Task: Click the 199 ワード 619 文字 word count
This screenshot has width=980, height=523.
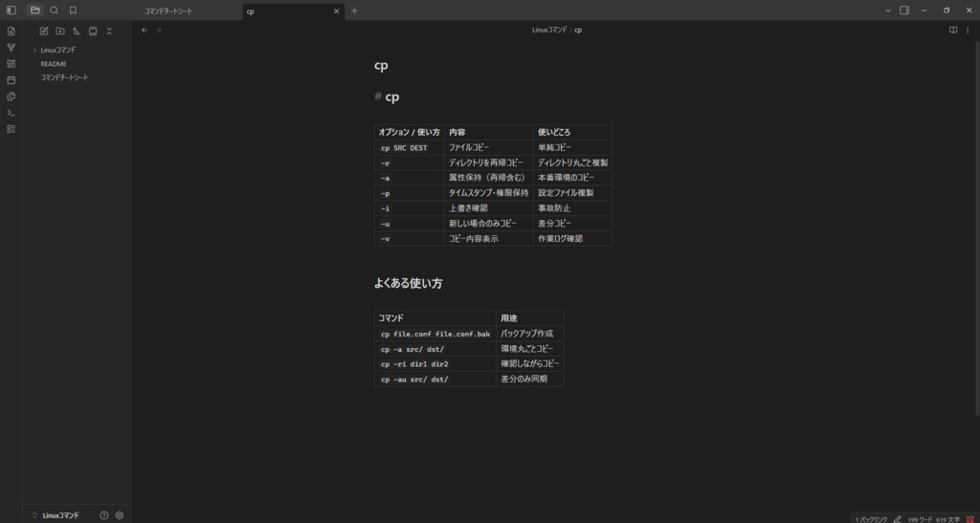Action: pyautogui.click(x=934, y=519)
